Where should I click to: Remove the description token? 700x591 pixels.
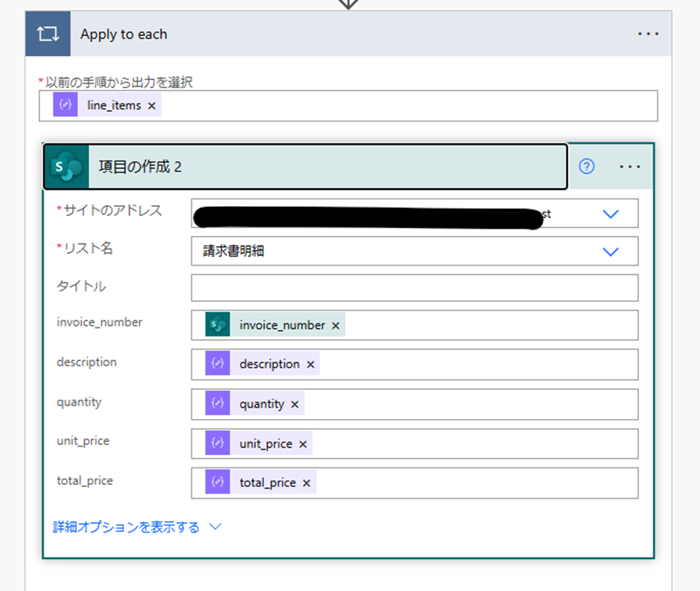310,365
